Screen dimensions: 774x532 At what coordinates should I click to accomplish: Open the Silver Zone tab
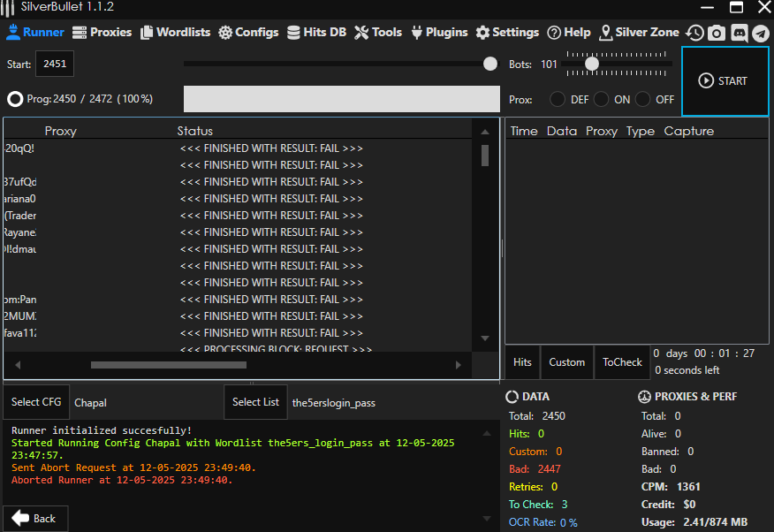click(639, 32)
